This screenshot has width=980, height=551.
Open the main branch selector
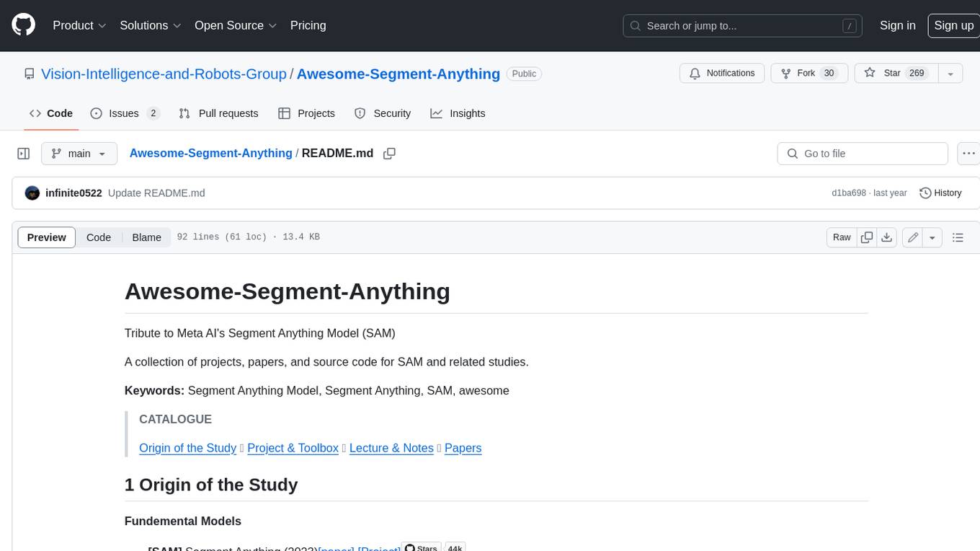79,154
